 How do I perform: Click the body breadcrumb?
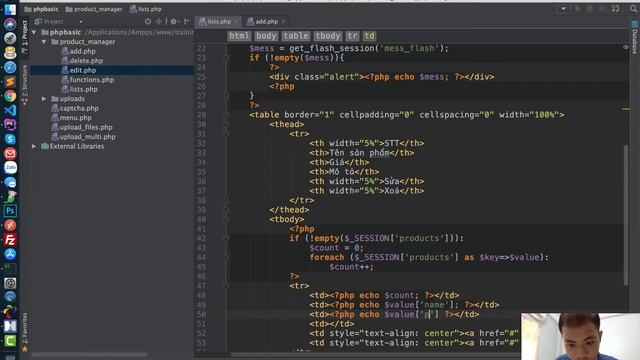click(266, 36)
